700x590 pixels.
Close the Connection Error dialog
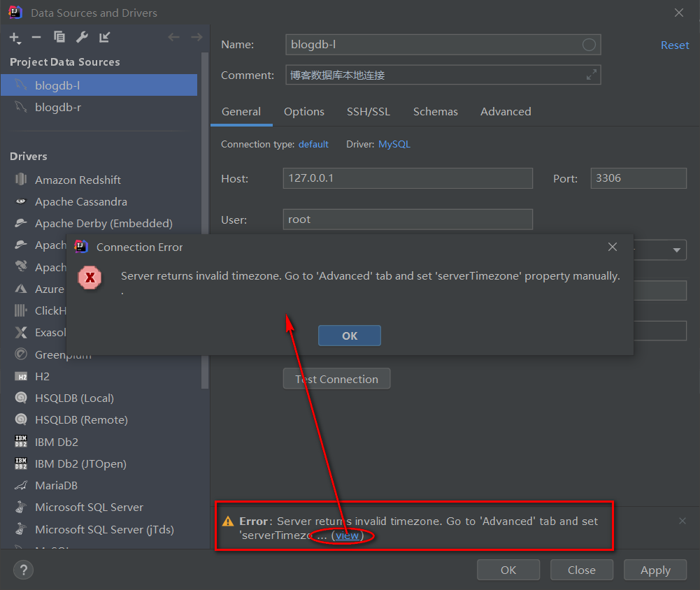point(613,247)
